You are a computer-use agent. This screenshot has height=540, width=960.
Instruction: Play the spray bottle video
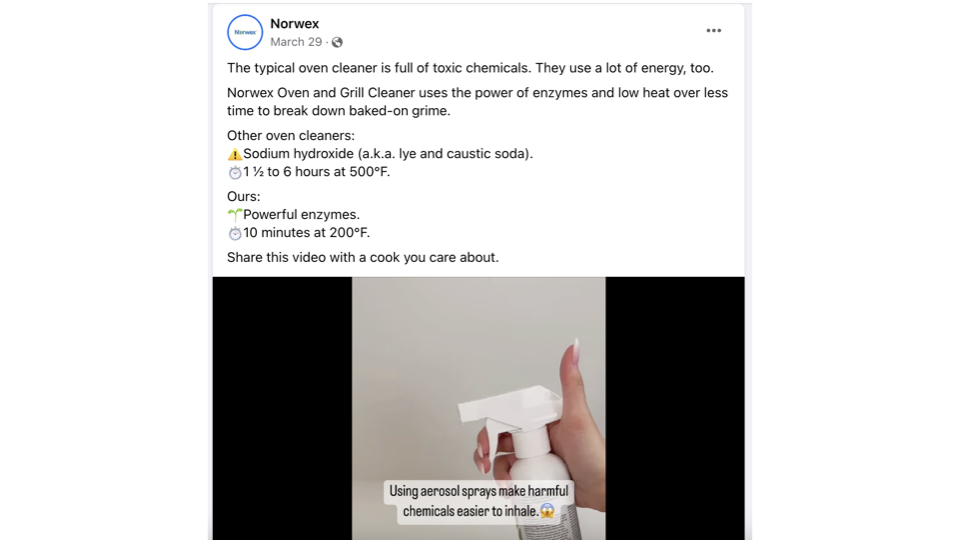[479, 408]
